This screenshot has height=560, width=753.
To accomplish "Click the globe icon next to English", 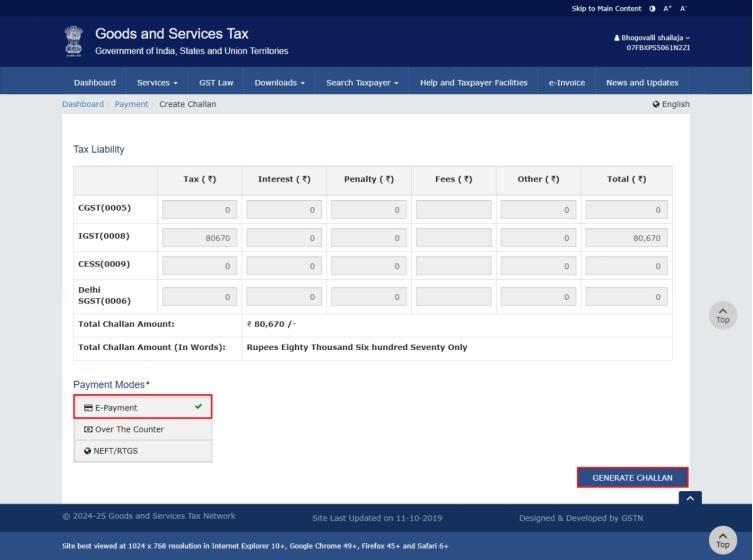I will pos(656,104).
